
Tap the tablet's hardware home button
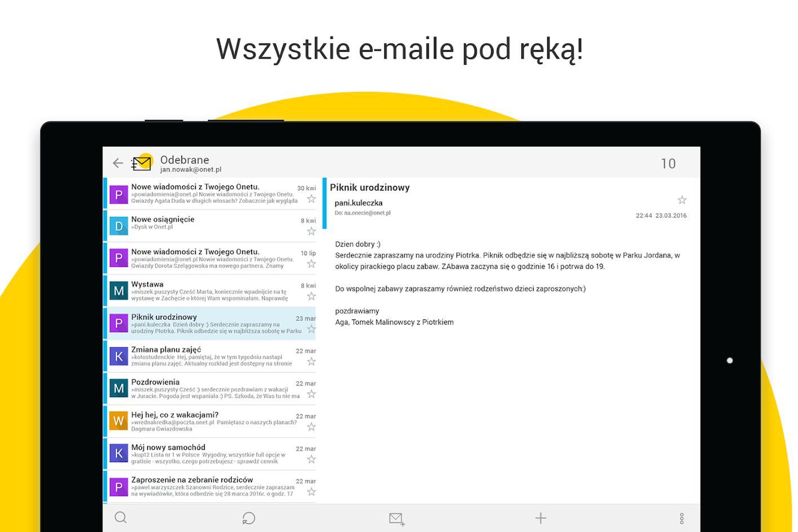point(730,360)
